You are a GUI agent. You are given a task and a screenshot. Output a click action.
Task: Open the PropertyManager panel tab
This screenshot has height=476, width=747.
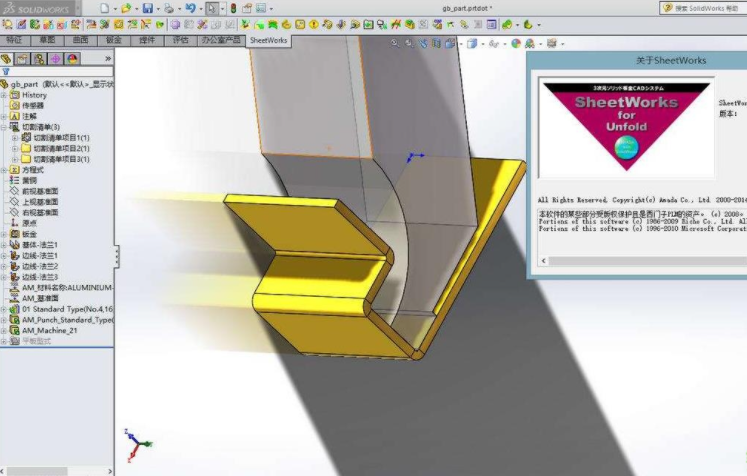[x=23, y=59]
